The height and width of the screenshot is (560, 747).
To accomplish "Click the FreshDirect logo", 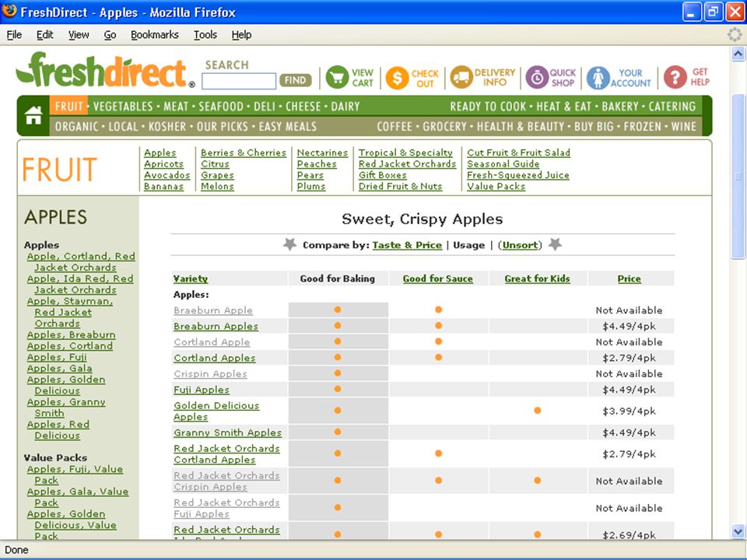I will click(x=105, y=71).
